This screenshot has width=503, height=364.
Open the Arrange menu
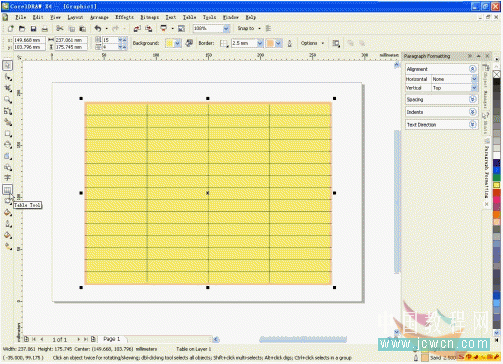pos(99,17)
